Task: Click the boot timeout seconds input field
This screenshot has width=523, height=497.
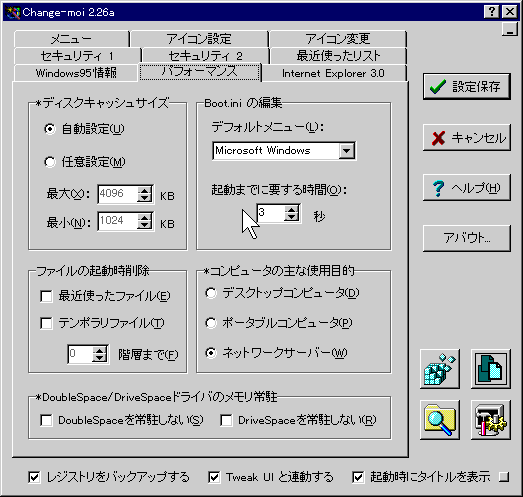Action: tap(271, 213)
